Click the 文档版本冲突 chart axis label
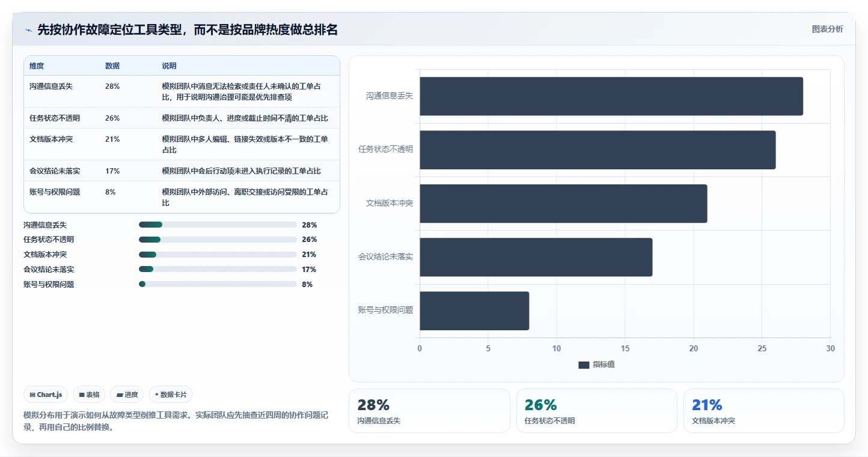 390,204
